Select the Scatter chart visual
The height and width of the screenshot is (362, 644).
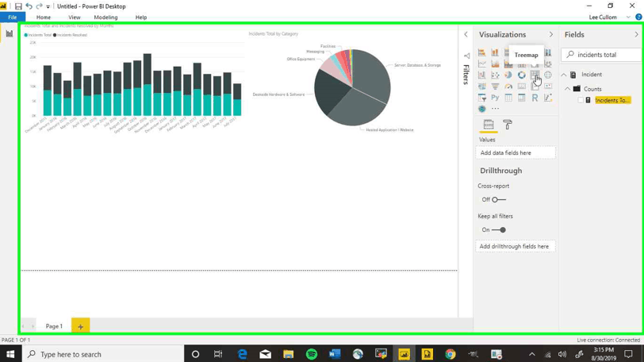click(x=495, y=75)
